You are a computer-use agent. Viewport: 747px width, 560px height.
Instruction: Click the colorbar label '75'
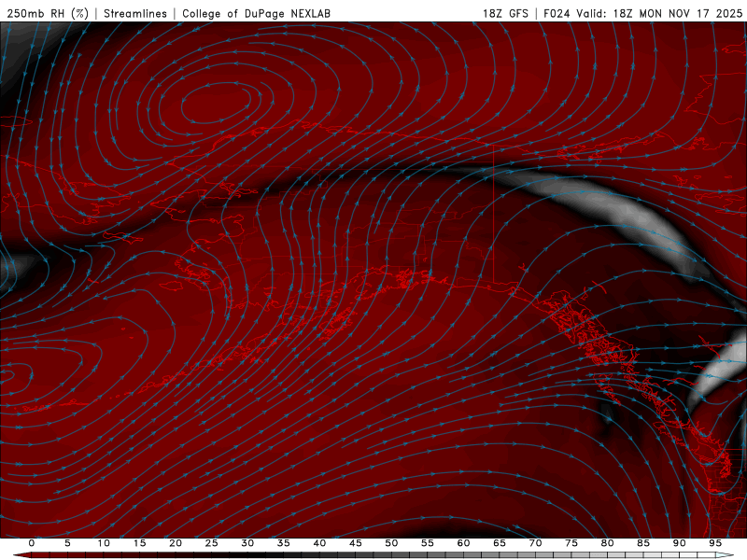coord(571,543)
